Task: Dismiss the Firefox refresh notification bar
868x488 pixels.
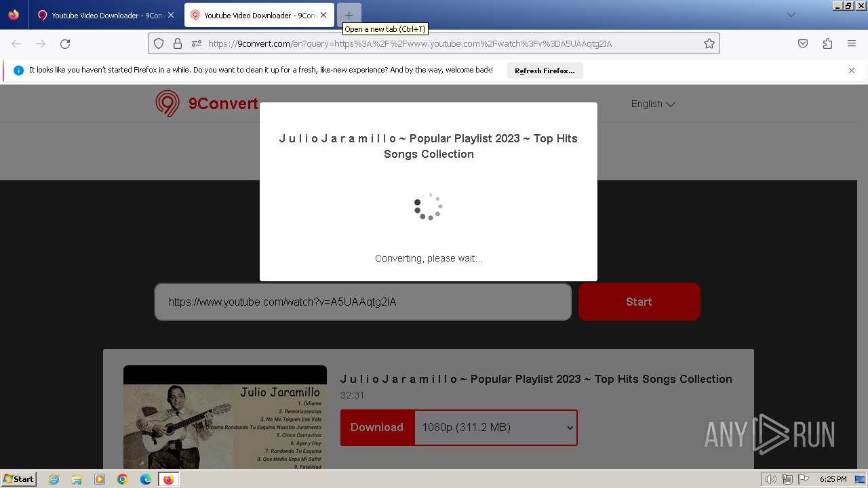Action: point(852,70)
